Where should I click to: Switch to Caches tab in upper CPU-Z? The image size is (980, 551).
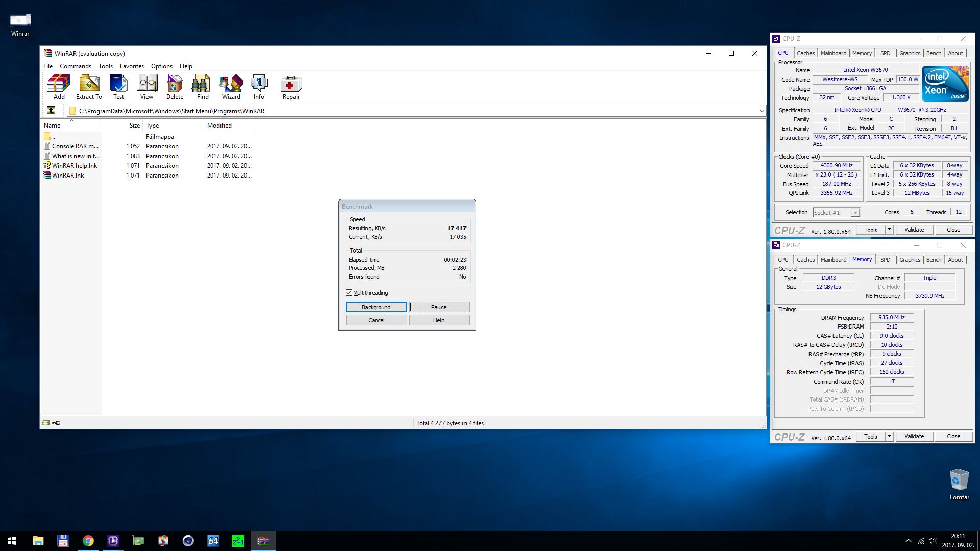[805, 53]
